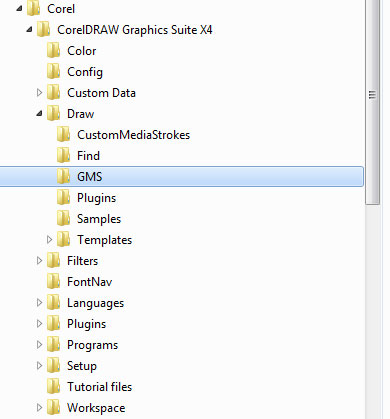Expand the Templates folder arrow
Screen dimensions: 390x419
tap(49, 239)
